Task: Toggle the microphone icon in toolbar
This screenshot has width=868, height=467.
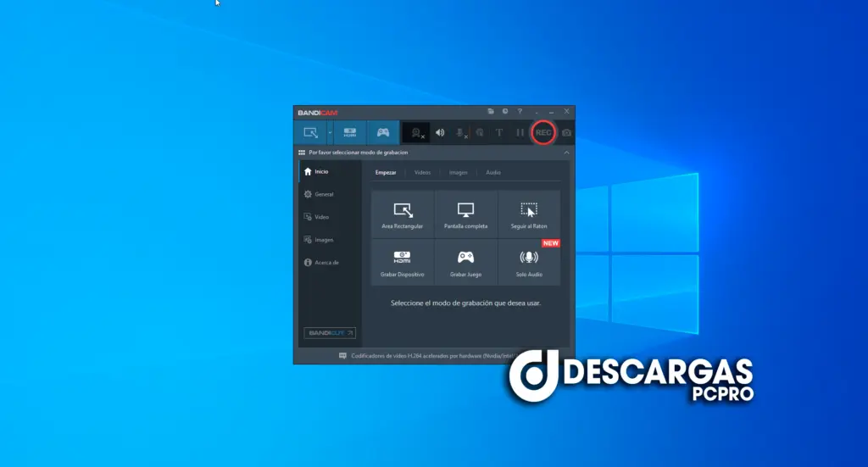Action: tap(460, 133)
